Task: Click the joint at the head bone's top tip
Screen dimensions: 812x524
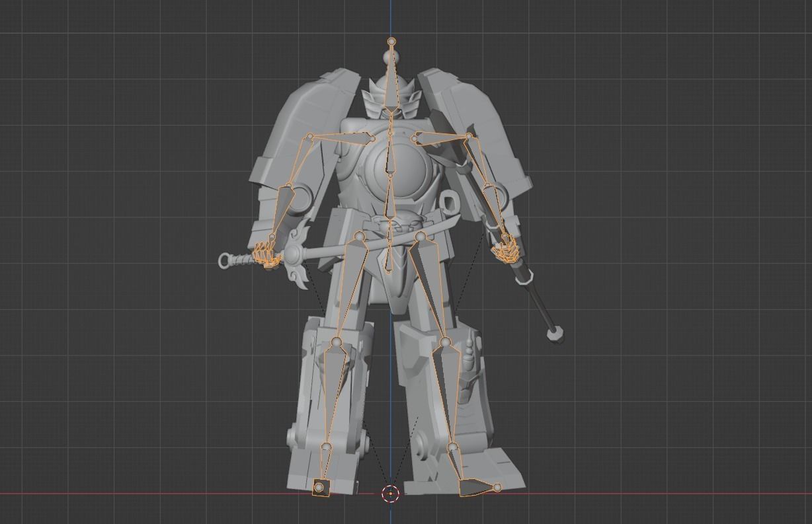Action: coord(391,42)
